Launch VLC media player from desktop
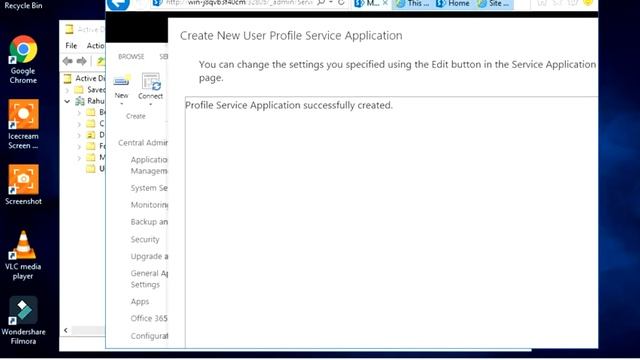The width and height of the screenshot is (640, 360). [x=23, y=255]
